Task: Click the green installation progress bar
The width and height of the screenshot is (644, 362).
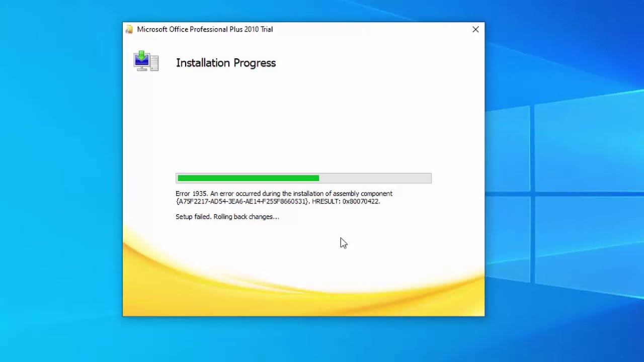Action: [x=303, y=178]
